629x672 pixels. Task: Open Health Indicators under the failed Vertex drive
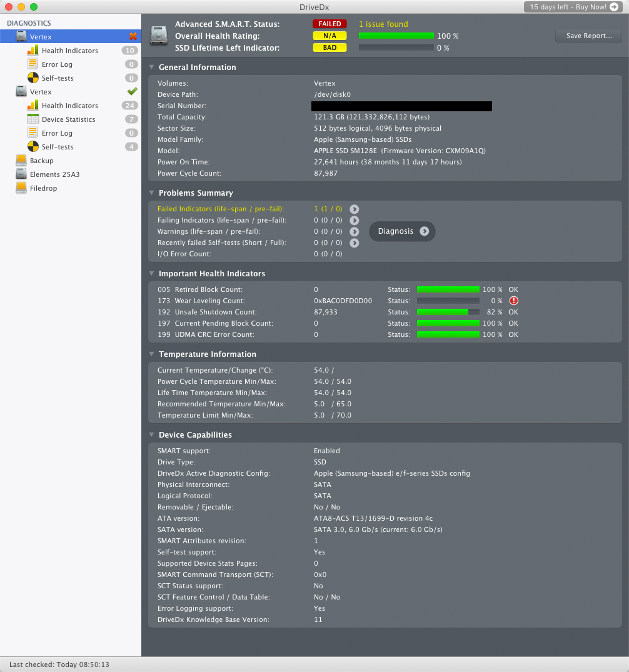click(70, 51)
